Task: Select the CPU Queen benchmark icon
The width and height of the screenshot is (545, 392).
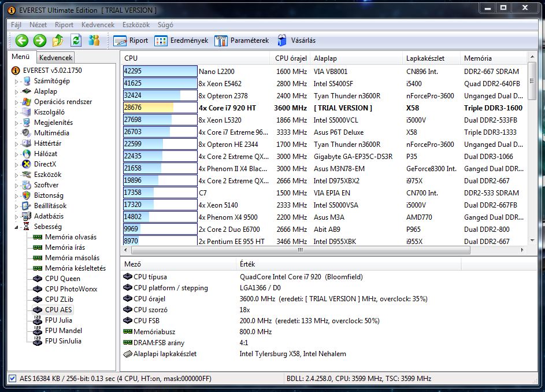Action: 37,279
